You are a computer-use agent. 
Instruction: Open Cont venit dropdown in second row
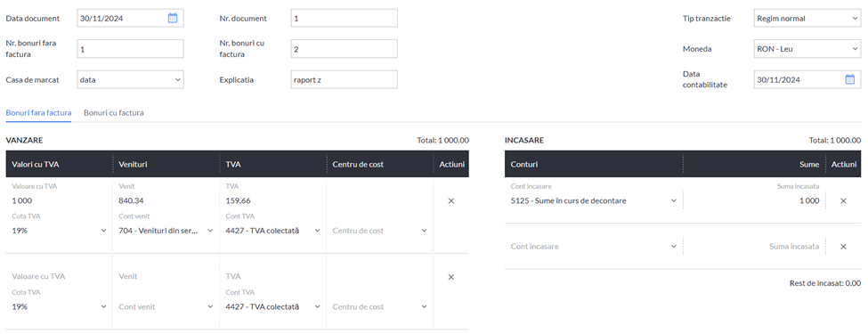166,307
